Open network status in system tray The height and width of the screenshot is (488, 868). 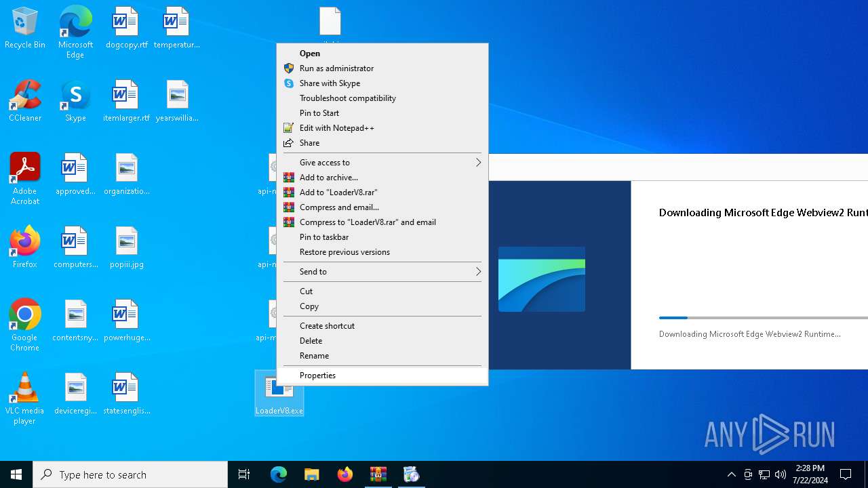coord(764,474)
